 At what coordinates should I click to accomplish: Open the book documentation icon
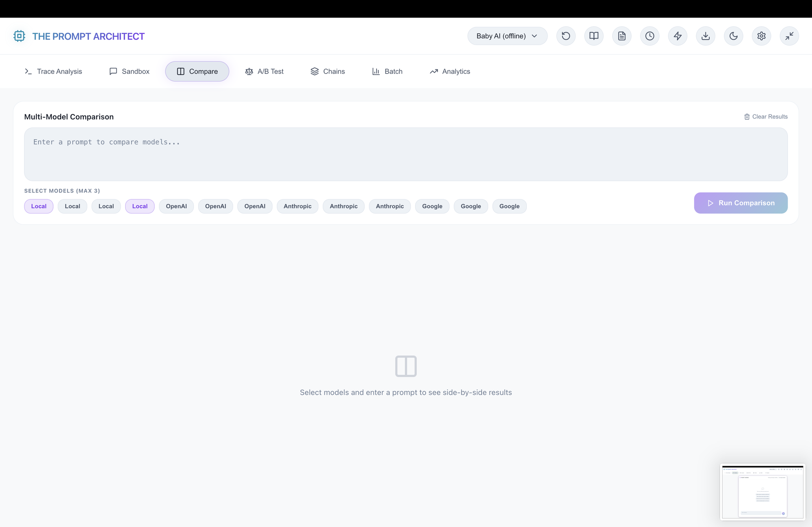(594, 36)
